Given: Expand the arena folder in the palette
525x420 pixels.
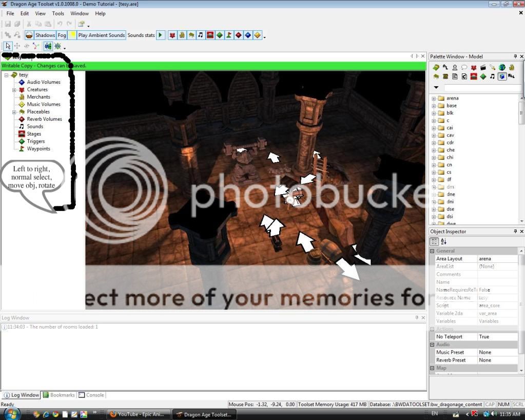Looking at the screenshot, I should point(434,98).
